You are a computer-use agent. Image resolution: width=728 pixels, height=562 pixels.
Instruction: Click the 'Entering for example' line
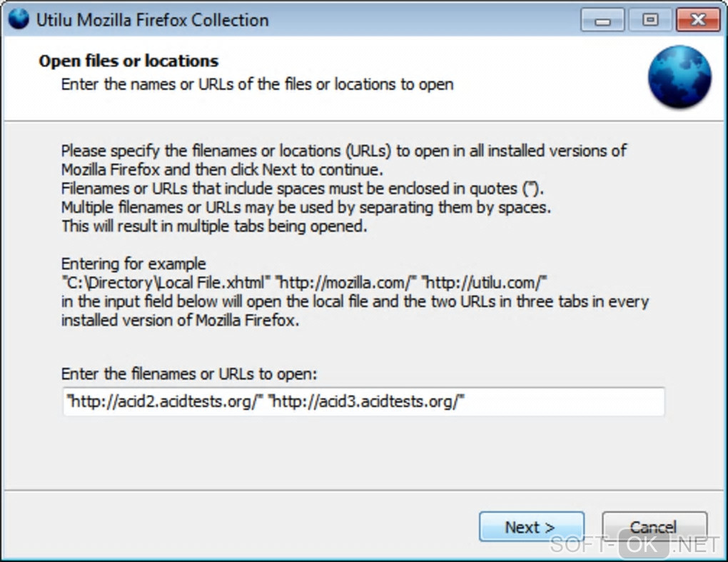[x=133, y=263]
